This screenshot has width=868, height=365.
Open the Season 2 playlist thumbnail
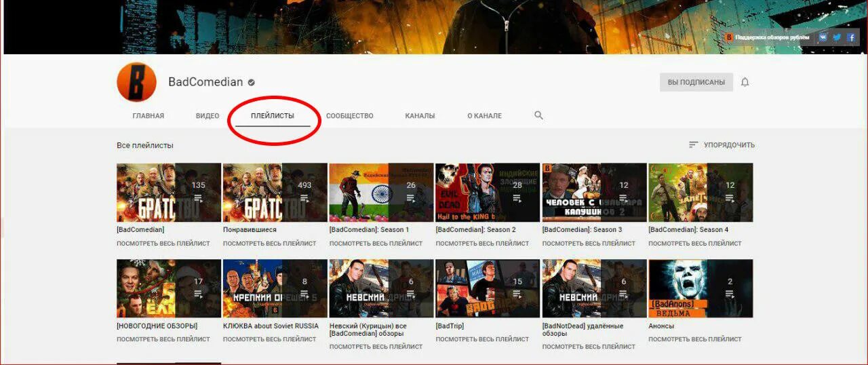488,192
